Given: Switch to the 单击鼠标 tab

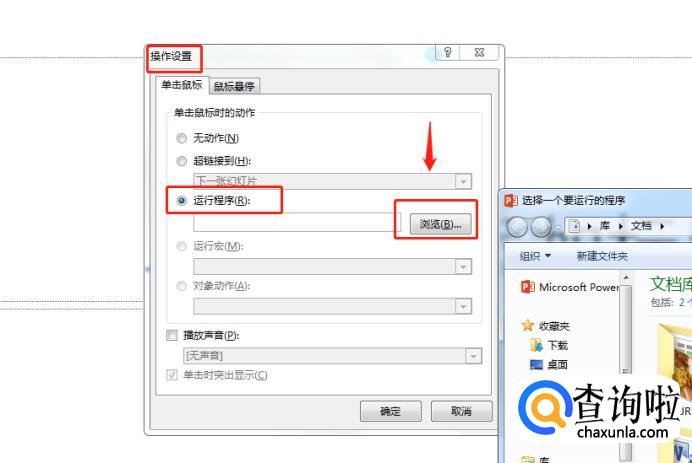Looking at the screenshot, I should tap(182, 85).
